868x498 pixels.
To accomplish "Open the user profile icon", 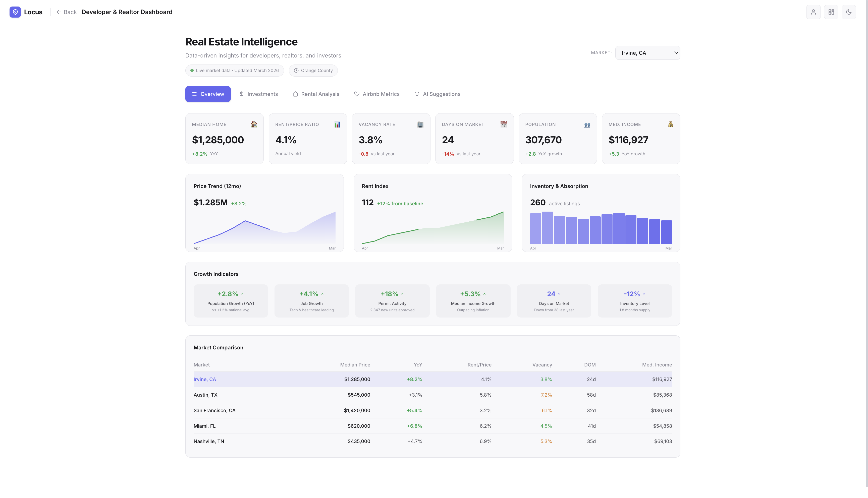I will coord(813,12).
